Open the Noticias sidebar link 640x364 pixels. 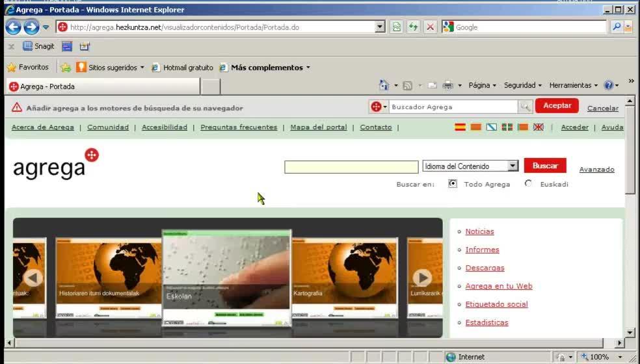[479, 231]
